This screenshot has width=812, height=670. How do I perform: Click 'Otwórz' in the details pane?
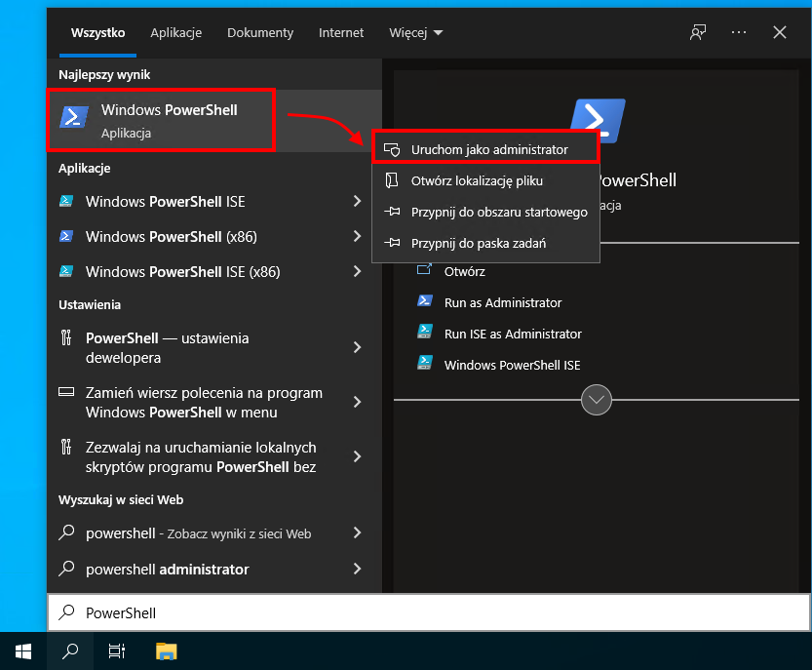[465, 271]
